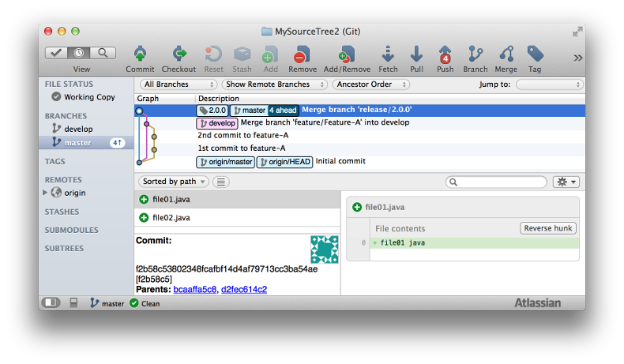Click the Add toolbar icon
This screenshot has width=624, height=364.
click(271, 54)
